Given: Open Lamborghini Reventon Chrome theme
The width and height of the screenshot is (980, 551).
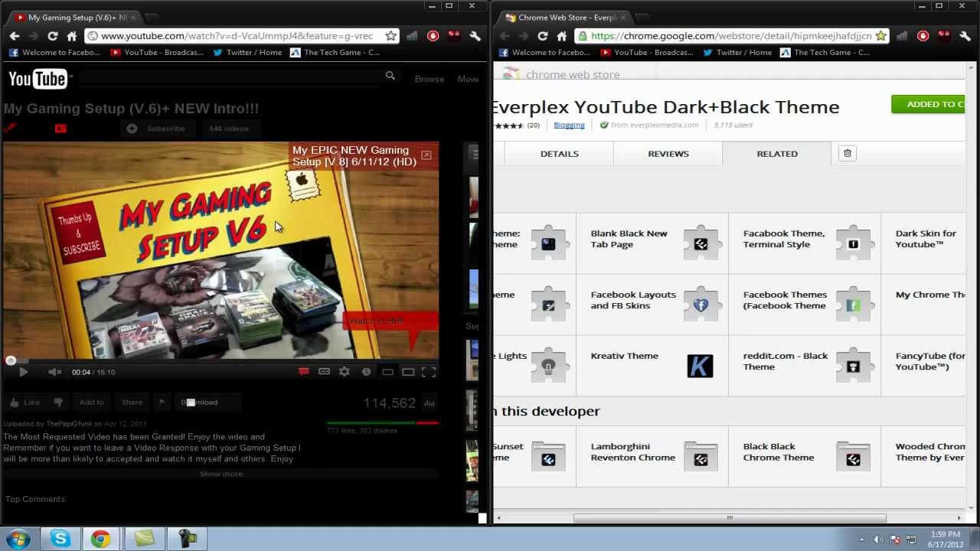Looking at the screenshot, I should pyautogui.click(x=652, y=455).
